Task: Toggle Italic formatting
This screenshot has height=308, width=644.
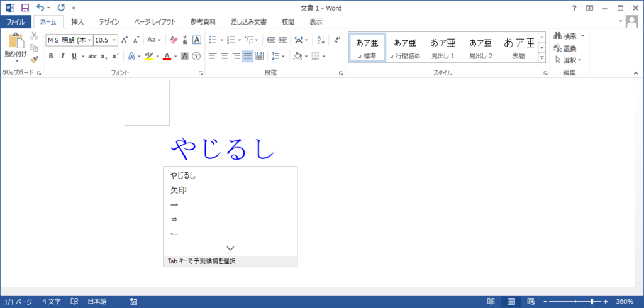Action: [62, 56]
